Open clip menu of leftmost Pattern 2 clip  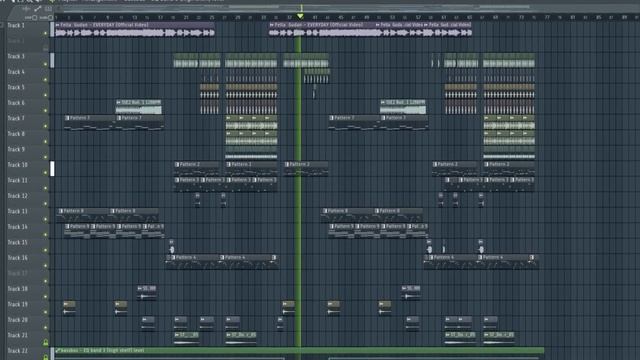tap(177, 164)
